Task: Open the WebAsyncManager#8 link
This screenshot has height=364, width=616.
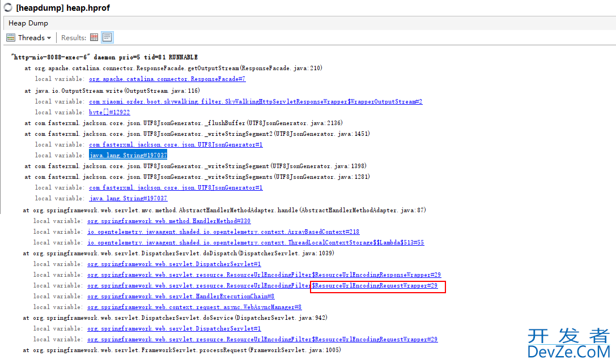Action: pyautogui.click(x=194, y=307)
